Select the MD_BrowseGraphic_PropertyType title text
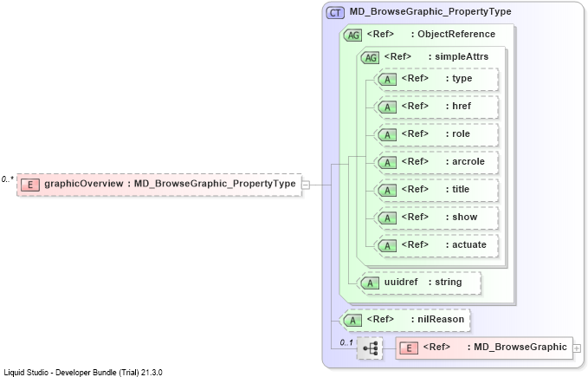 [x=430, y=11]
